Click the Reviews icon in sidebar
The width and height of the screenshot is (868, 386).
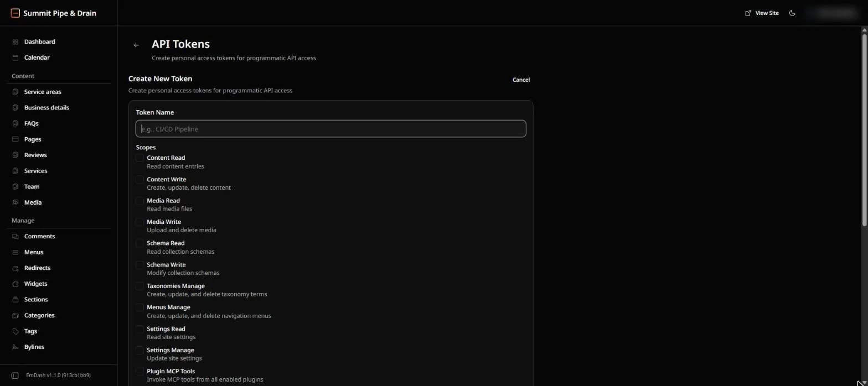pos(15,155)
